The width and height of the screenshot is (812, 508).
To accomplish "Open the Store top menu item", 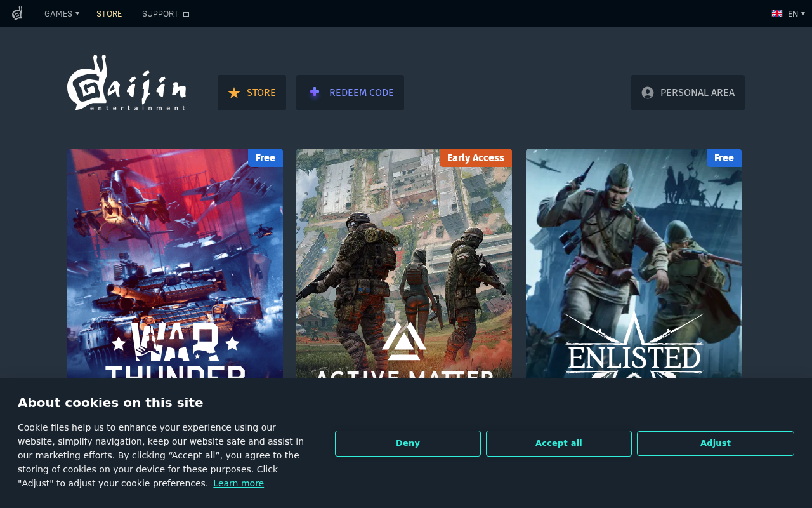I will coord(109,13).
